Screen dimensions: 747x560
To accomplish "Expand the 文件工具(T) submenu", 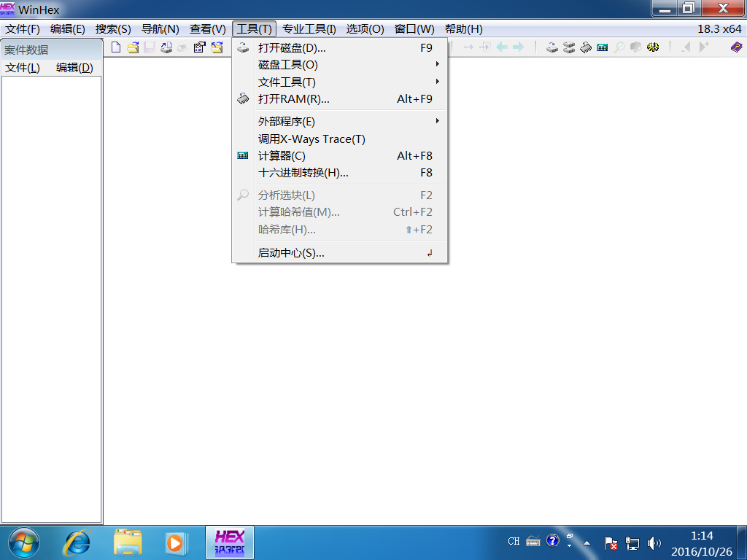I will coord(340,82).
